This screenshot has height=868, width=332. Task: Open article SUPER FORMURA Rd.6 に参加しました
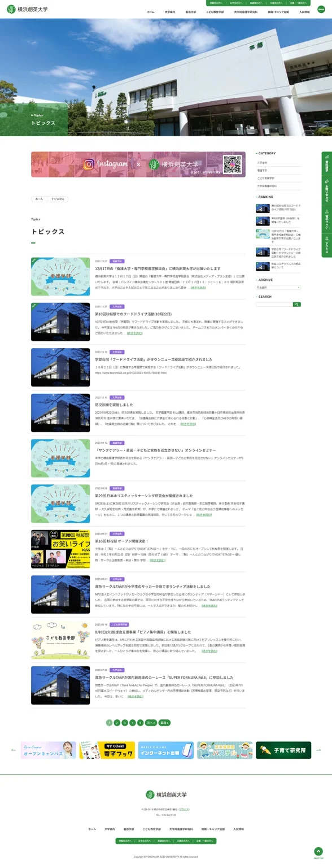(x=164, y=677)
